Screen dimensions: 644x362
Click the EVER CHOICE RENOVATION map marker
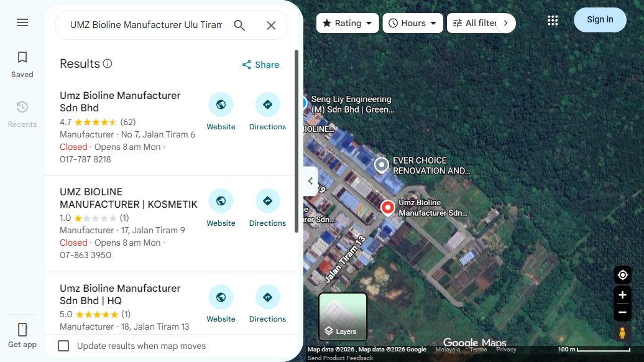coord(382,165)
